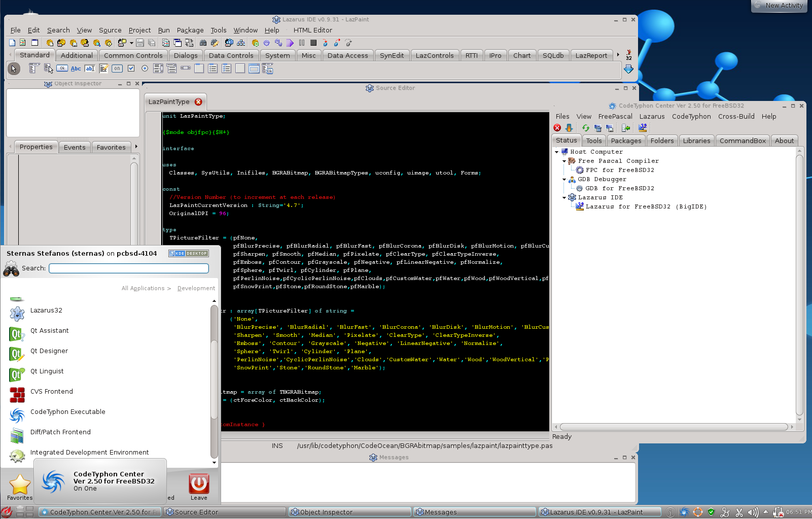Open the Cross-Build menu in CodeTyphon Center
812x519 pixels.
point(736,116)
